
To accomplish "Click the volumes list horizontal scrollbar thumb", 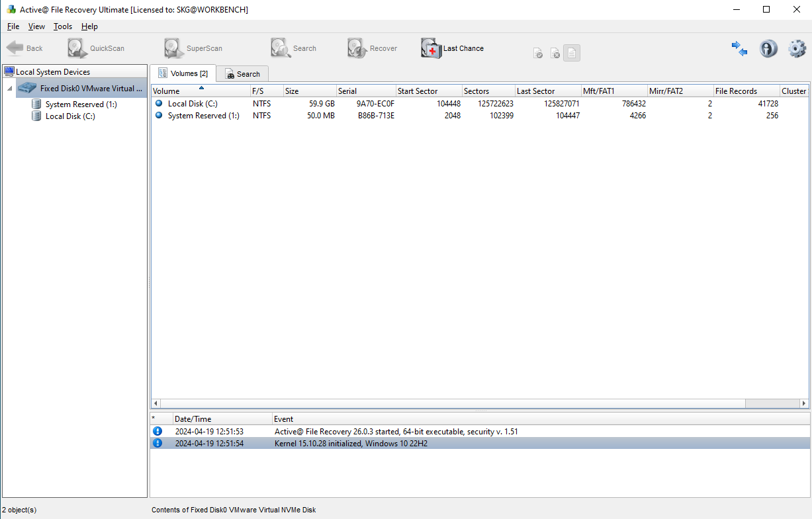I will coord(453,403).
